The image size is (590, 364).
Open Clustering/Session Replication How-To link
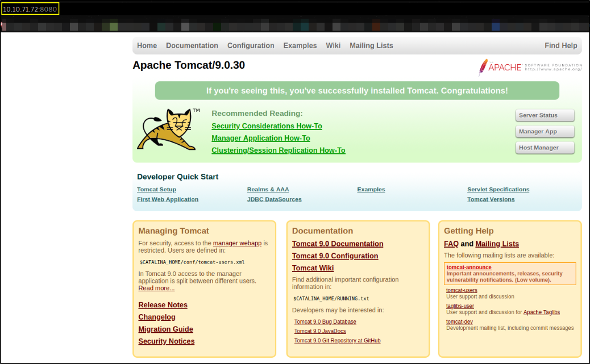[279, 150]
